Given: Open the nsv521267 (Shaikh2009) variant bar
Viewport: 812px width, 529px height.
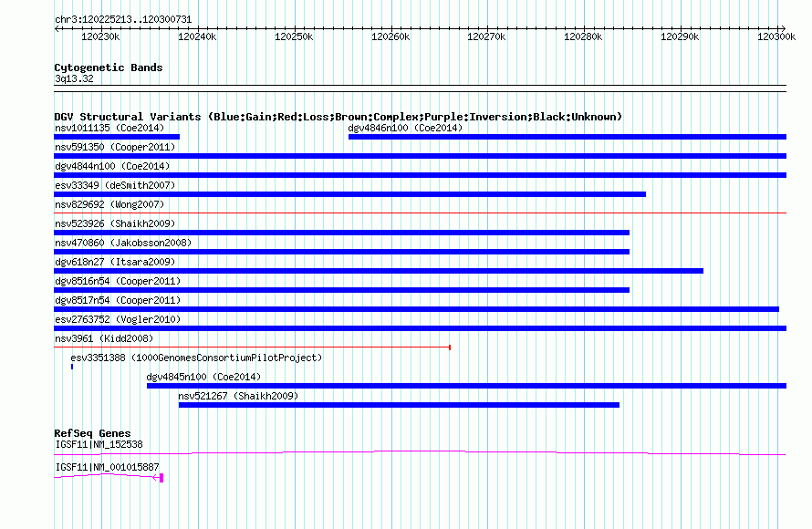Looking at the screenshot, I should pyautogui.click(x=399, y=405).
